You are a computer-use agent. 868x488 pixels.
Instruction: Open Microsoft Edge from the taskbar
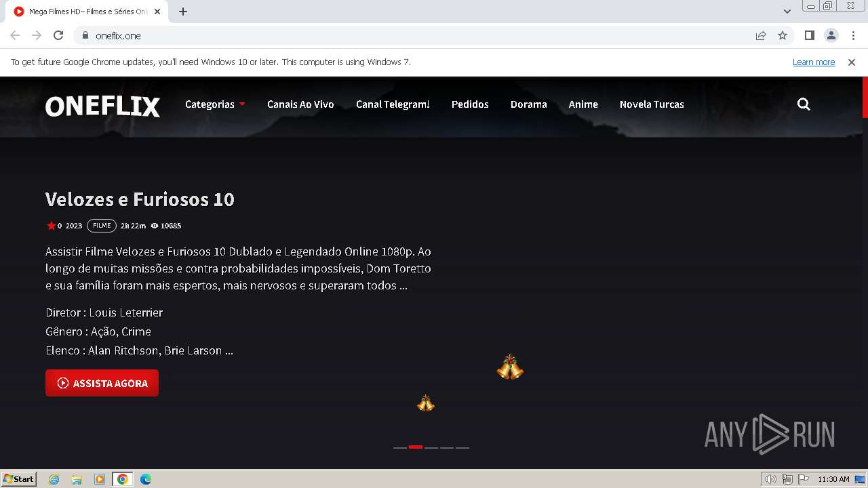[x=146, y=479]
